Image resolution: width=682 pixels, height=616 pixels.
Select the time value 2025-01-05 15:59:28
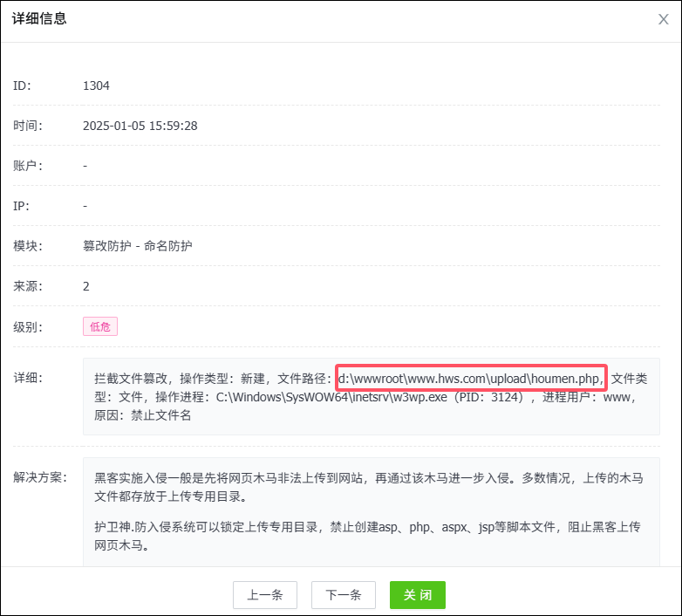coord(140,126)
